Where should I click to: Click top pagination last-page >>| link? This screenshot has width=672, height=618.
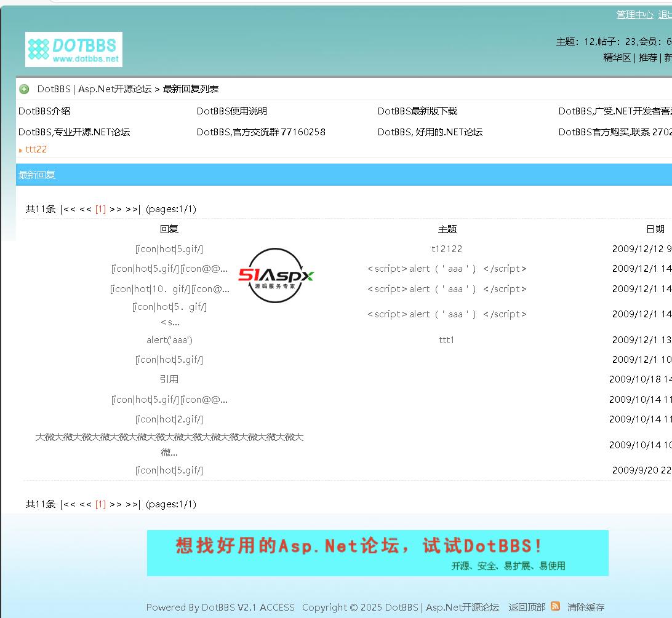(x=133, y=209)
